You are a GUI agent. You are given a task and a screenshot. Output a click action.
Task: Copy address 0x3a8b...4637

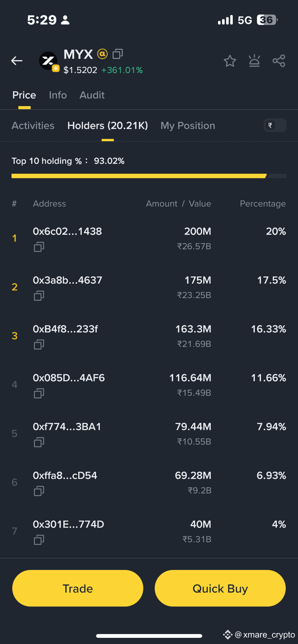click(39, 296)
